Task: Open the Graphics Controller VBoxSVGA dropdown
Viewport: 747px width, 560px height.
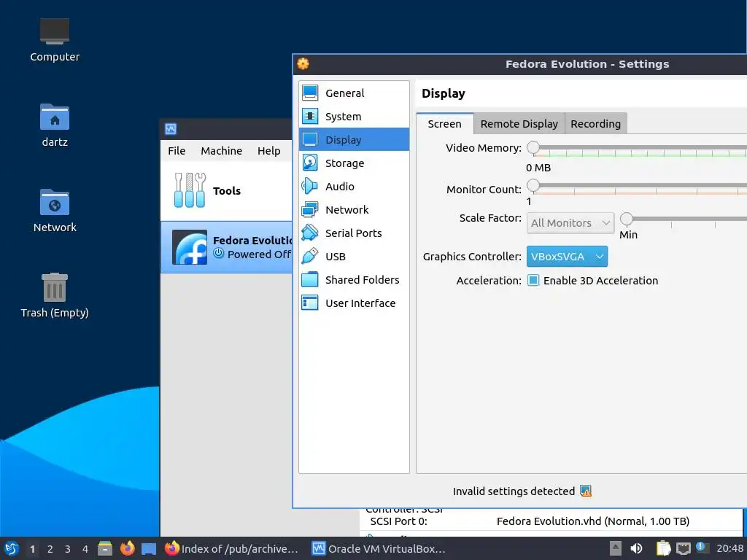Action: 567,257
